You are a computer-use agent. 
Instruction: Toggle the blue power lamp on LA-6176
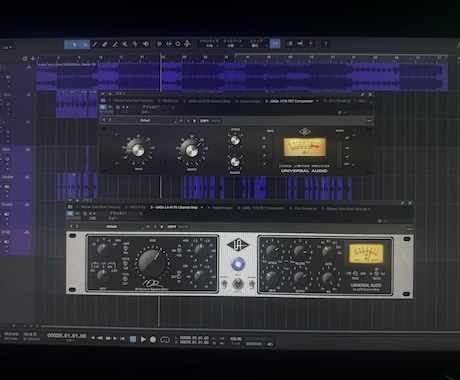[x=237, y=264]
